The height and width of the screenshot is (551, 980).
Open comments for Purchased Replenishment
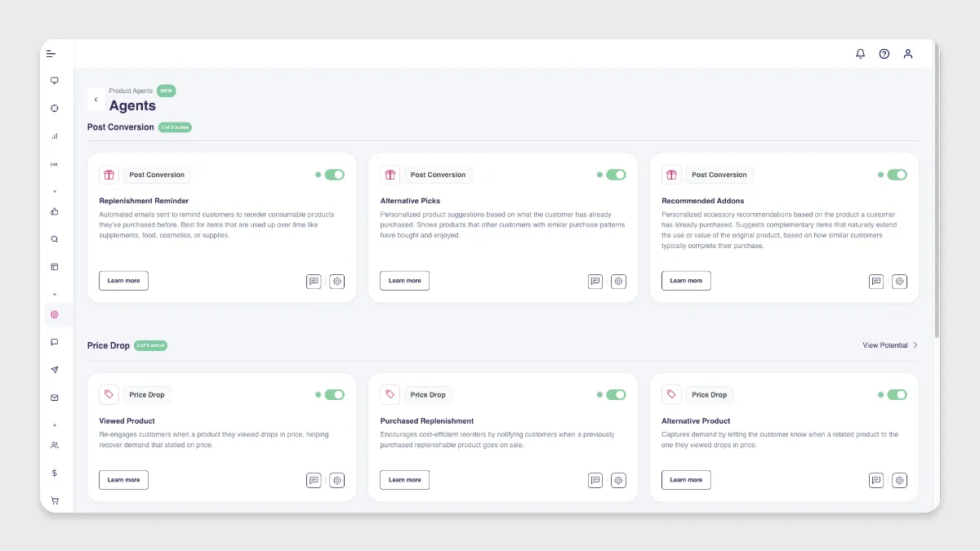pyautogui.click(x=595, y=480)
